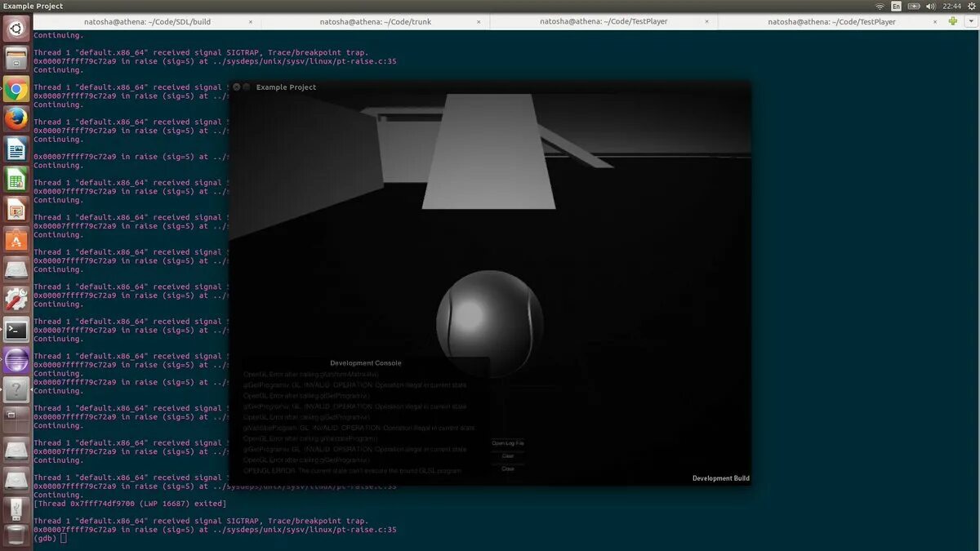980x551 pixels.
Task: Open LibreOffice Writer from the dock
Action: (16, 149)
